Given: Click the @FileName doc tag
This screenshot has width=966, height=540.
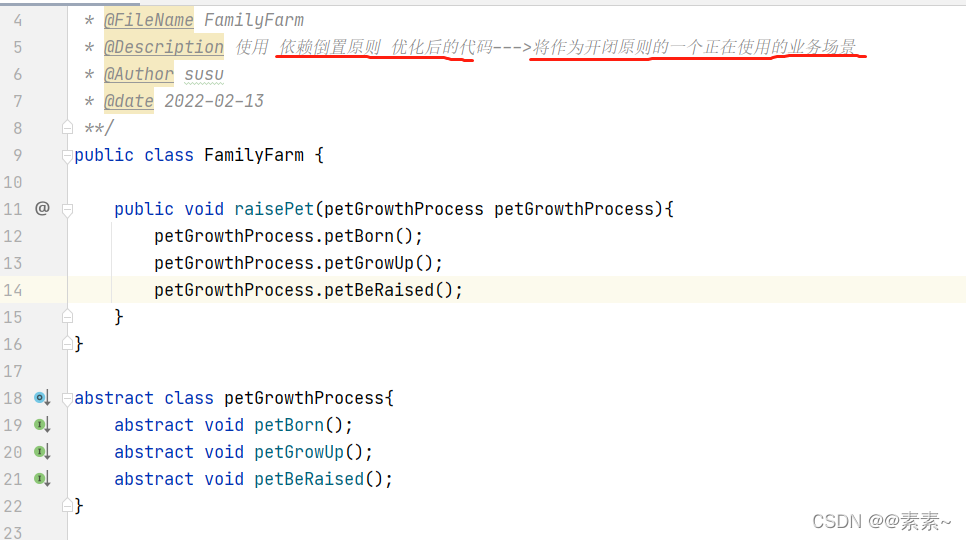Looking at the screenshot, I should coord(148,20).
